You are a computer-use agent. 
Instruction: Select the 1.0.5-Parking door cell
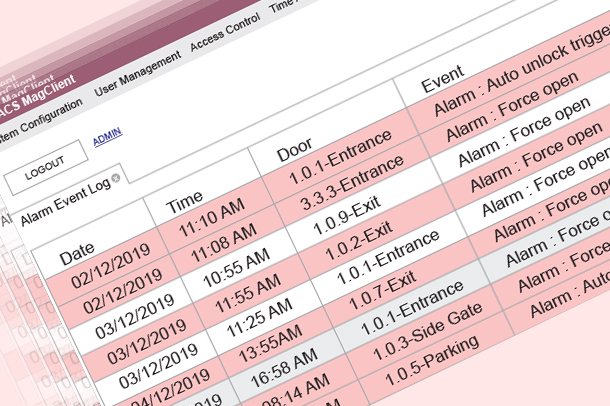pyautogui.click(x=431, y=360)
